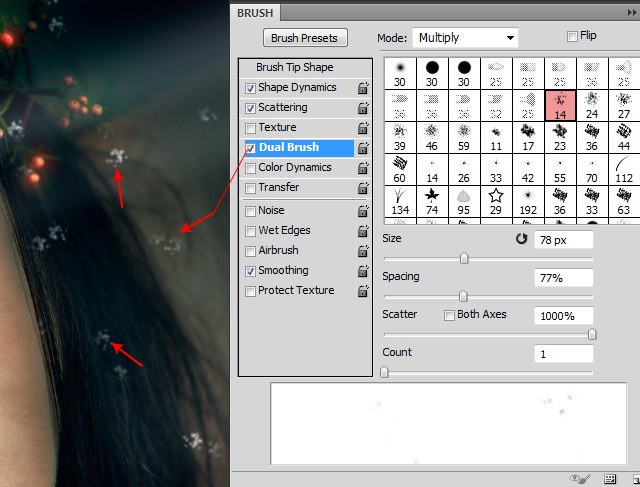The height and width of the screenshot is (487, 640).
Task: Uncheck the Scattering checkbox
Action: (x=250, y=108)
